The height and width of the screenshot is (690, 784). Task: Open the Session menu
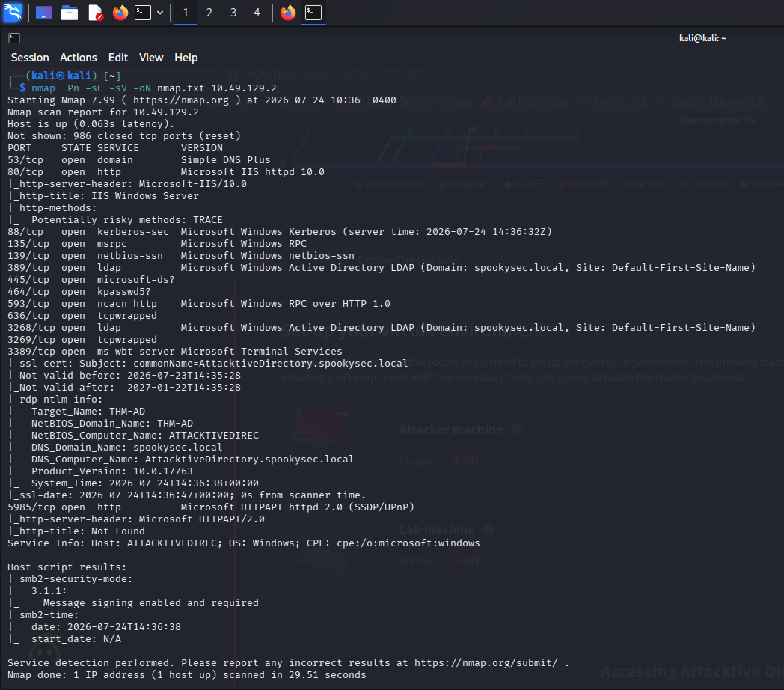(x=30, y=58)
